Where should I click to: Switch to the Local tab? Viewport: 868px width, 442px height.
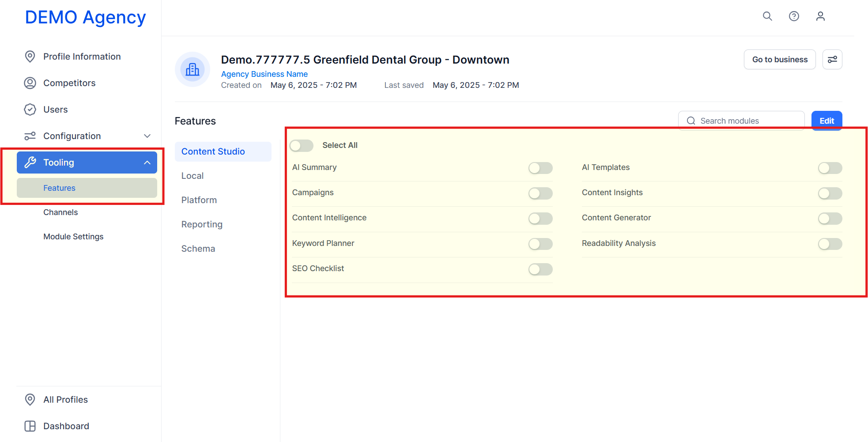[223, 176]
